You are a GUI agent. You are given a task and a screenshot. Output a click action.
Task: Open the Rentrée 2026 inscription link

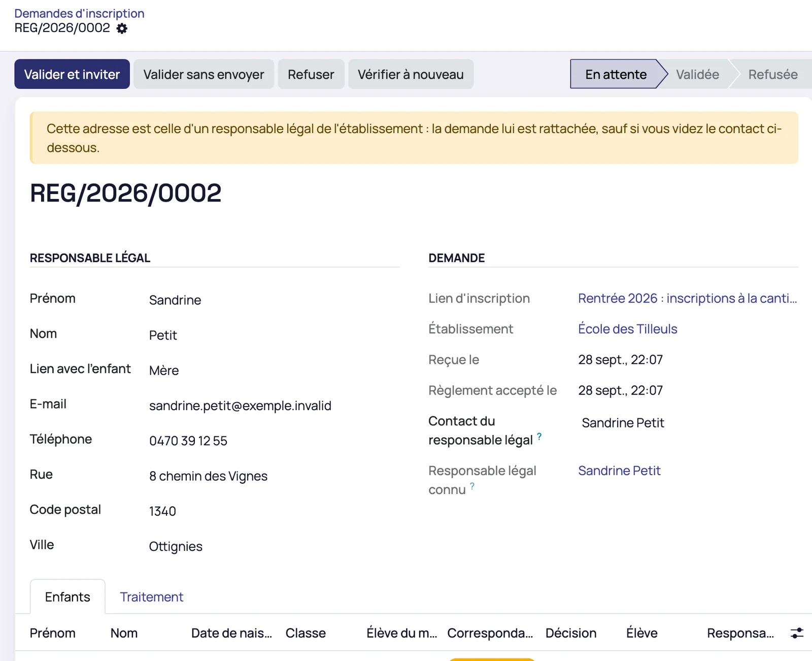688,298
